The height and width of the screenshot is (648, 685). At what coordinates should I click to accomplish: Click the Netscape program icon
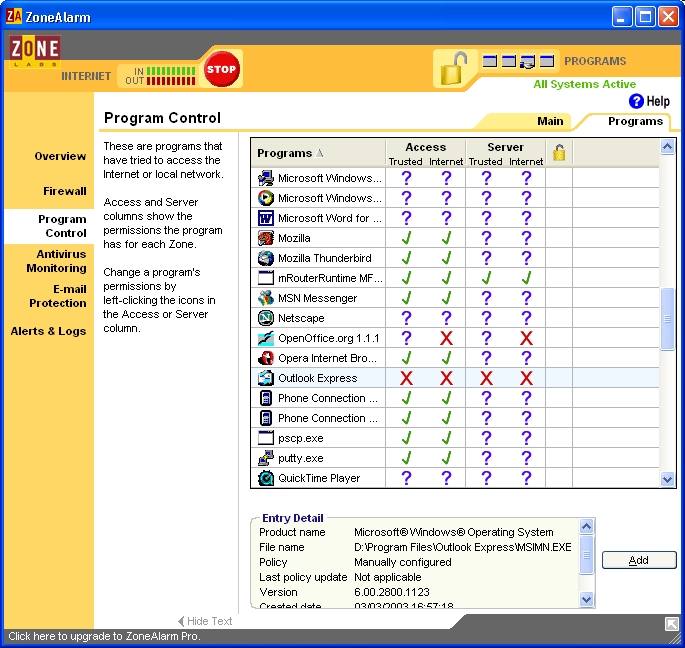[266, 318]
